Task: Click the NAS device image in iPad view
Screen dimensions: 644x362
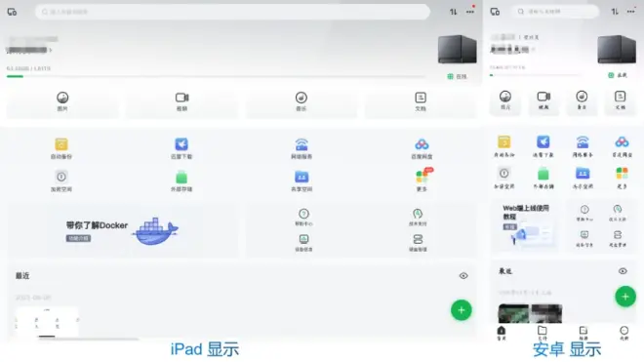Action: point(457,50)
